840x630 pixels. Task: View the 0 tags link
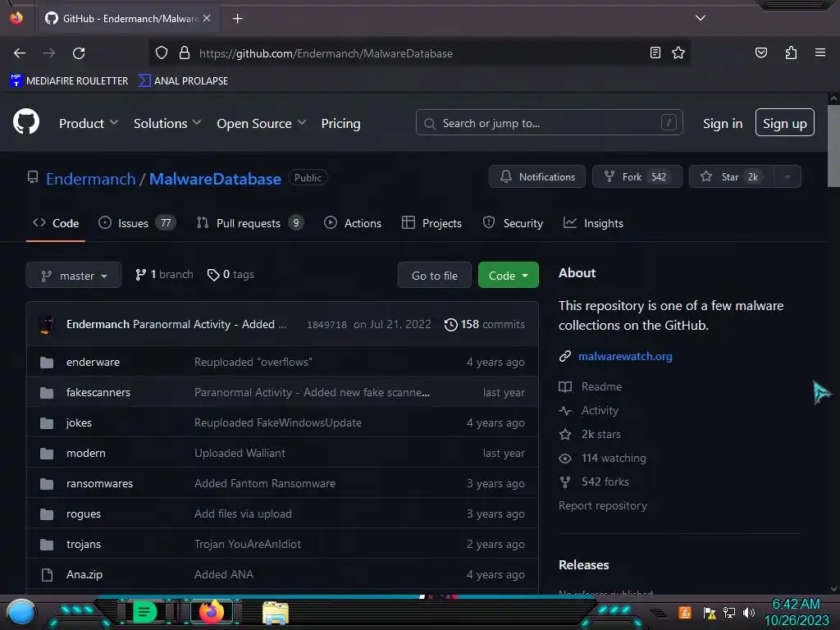click(x=231, y=274)
